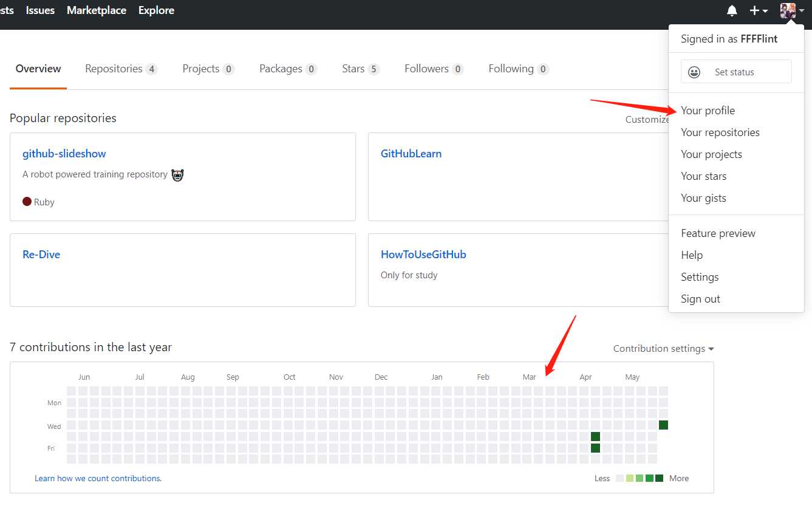Open the github-slideshow repository

coord(64,154)
